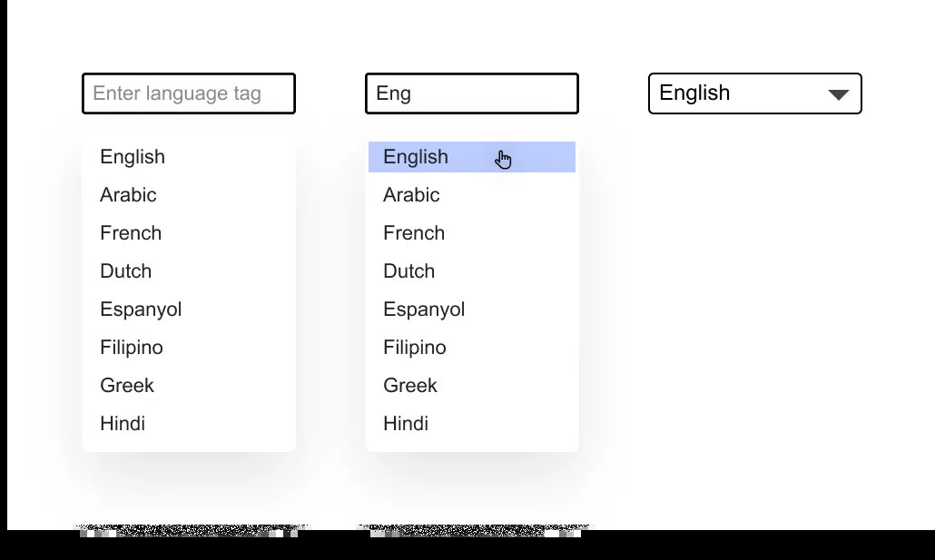
Task: Choose Hindi in the middle list
Action: click(x=472, y=424)
